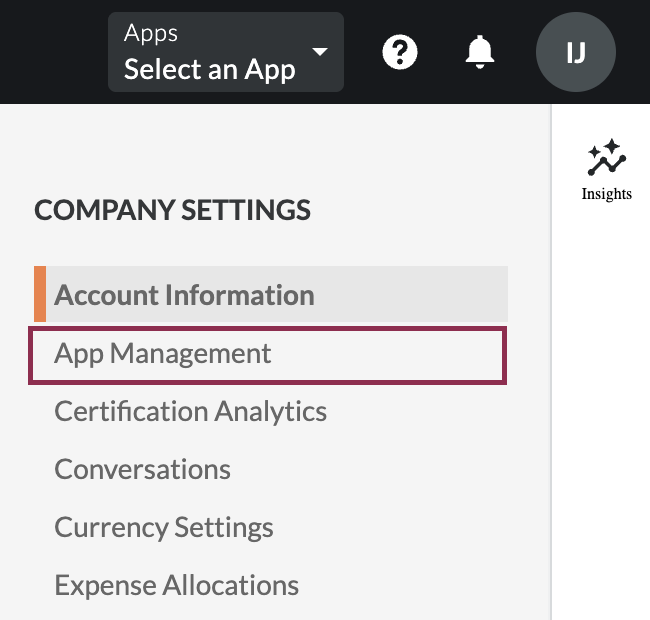This screenshot has height=620, width=650.
Task: Open the Conversations settings
Action: pos(142,469)
